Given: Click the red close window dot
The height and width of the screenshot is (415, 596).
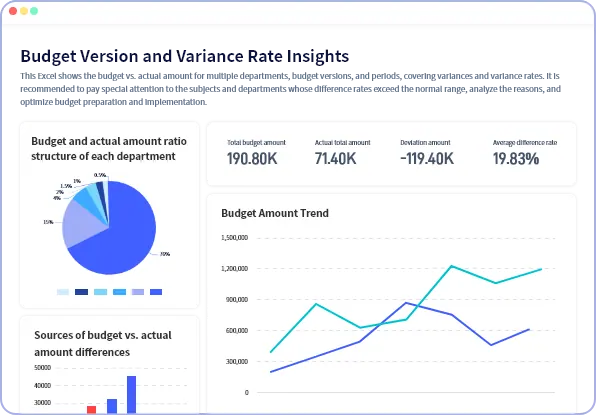Looking at the screenshot, I should pos(13,11).
